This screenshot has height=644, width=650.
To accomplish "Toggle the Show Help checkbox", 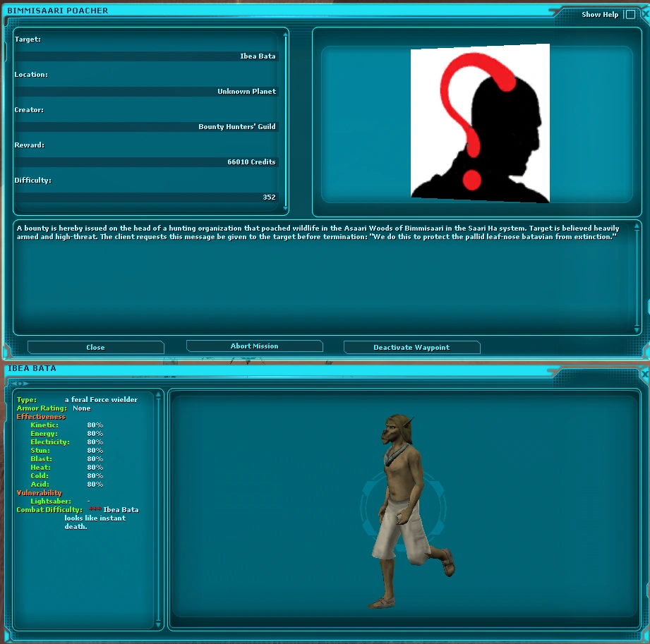I will click(630, 15).
